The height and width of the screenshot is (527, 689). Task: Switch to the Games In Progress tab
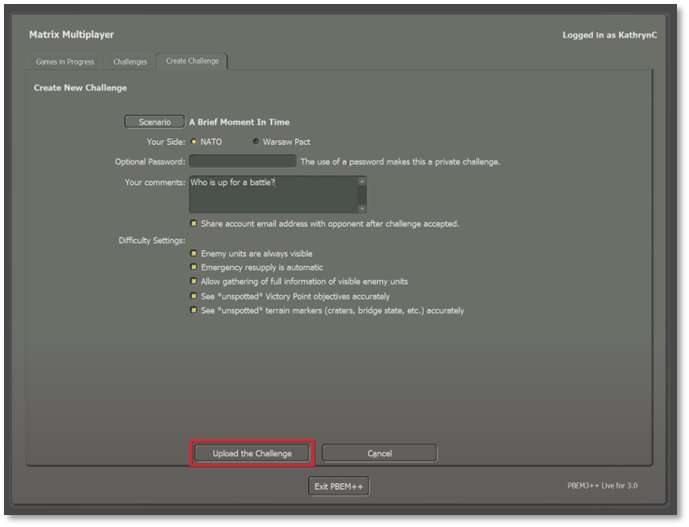65,62
